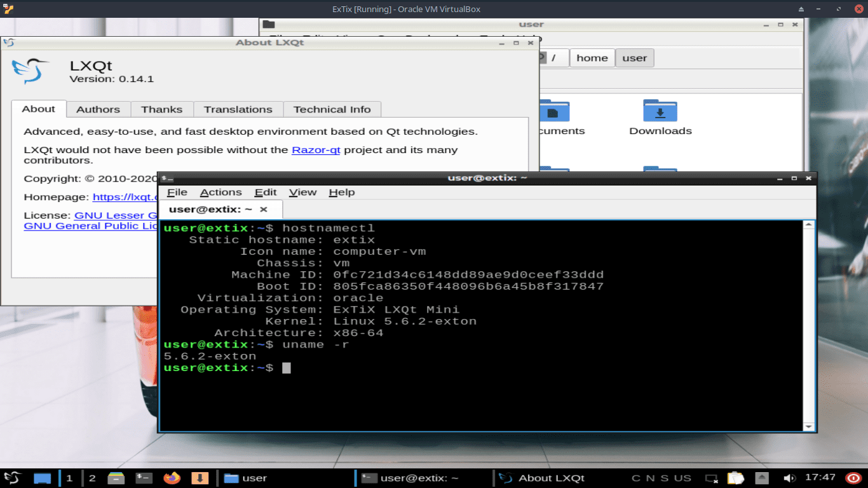Open the Help menu in the terminal
Screen dimensions: 868x488
coord(342,192)
